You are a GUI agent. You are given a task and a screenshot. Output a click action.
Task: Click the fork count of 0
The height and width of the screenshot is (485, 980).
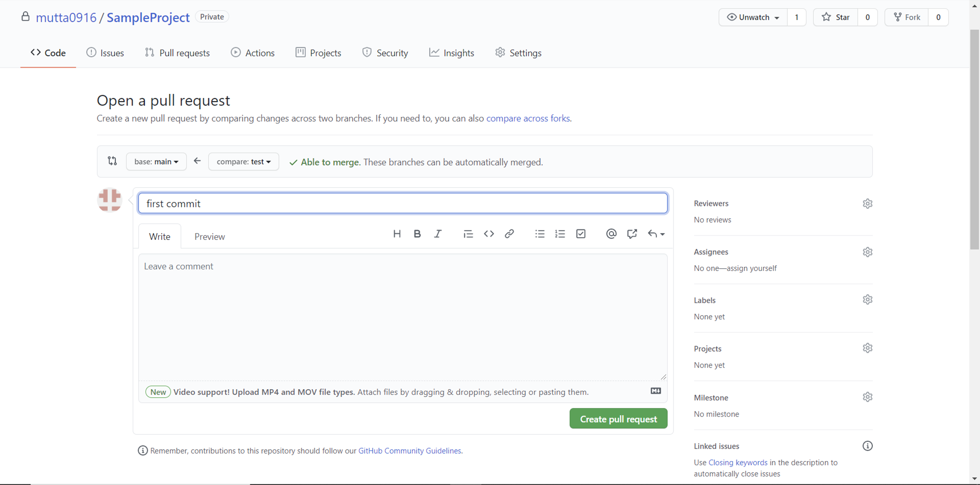pyautogui.click(x=938, y=17)
